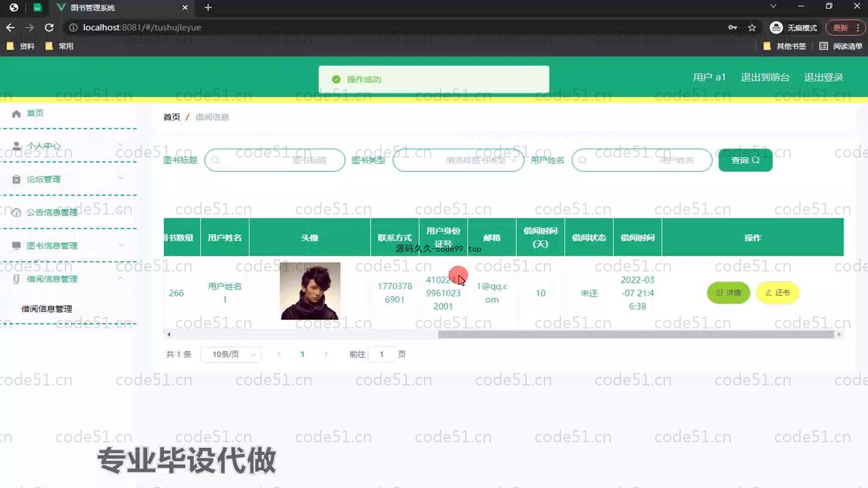The height and width of the screenshot is (488, 868).
Task: Open the 资料 bookmarks folder
Action: tap(21, 46)
